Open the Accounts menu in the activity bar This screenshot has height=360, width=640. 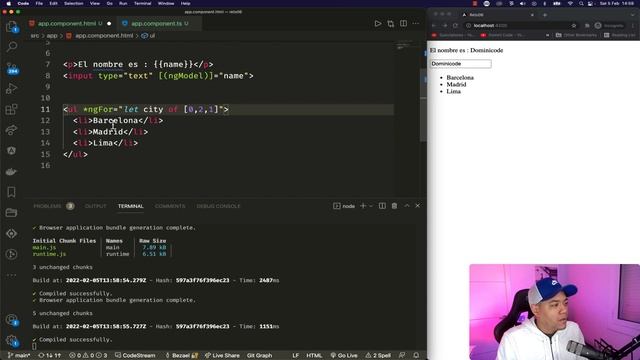point(12,320)
